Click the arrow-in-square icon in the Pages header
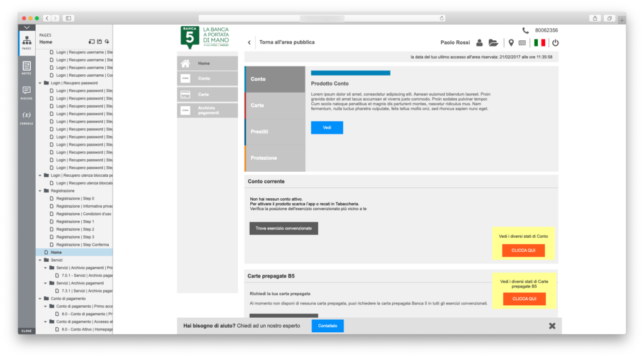This screenshot has height=358, width=644. coord(99,42)
